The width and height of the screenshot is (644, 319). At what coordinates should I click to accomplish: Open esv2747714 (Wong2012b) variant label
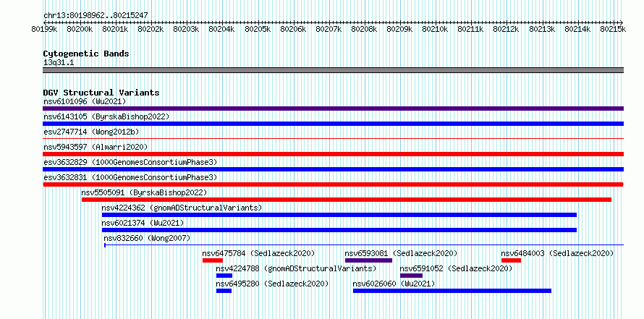92,132
